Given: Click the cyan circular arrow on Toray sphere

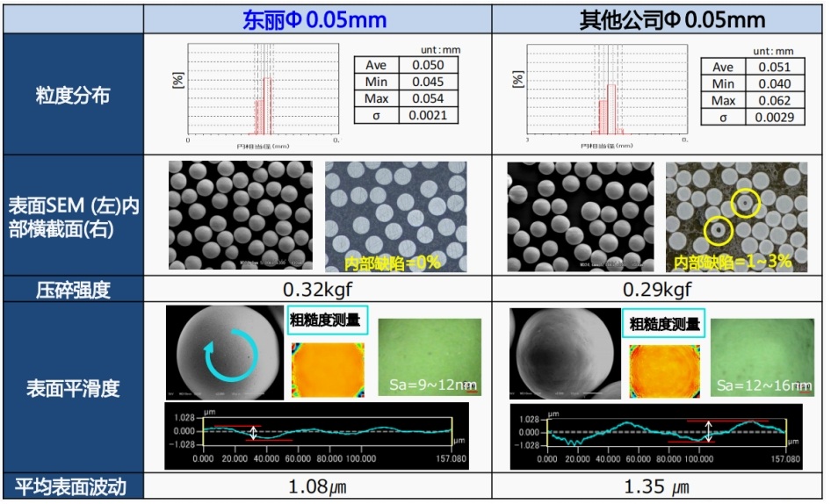Looking at the screenshot, I should 231,355.
